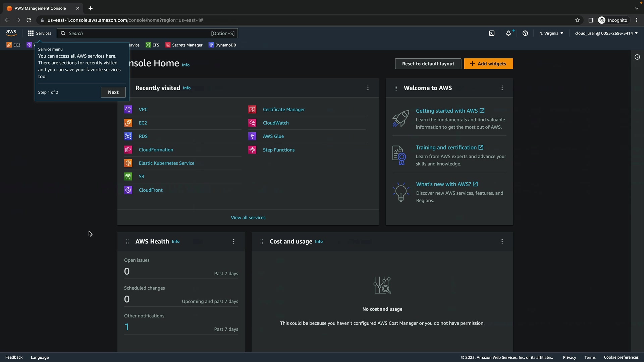Expand the N. Virginia region dropdown
Screen dimensions: 644x362
551,33
